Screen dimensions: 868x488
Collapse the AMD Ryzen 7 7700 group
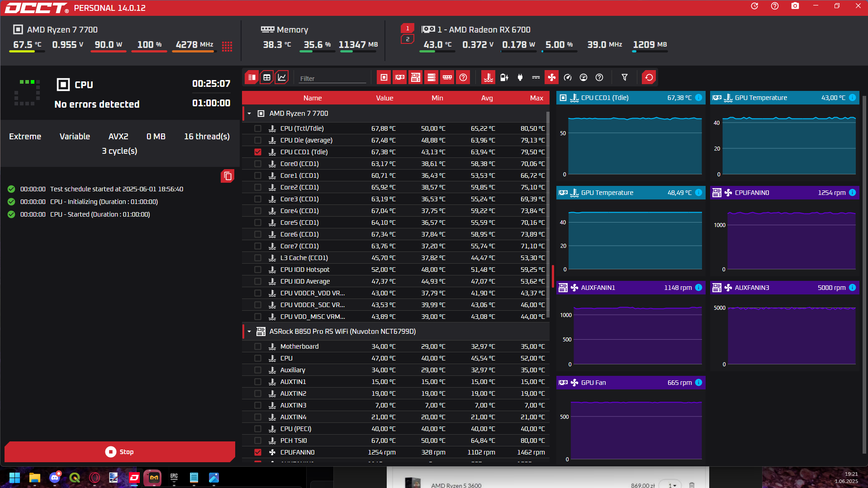pyautogui.click(x=249, y=114)
